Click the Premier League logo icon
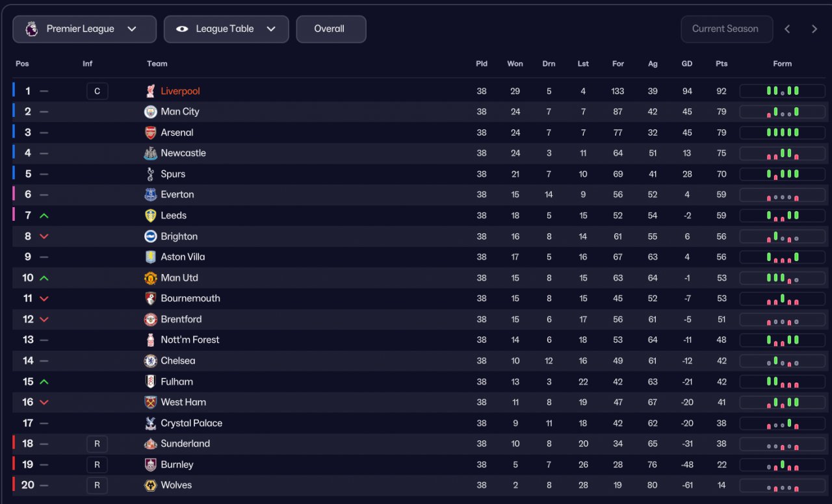 [x=31, y=29]
